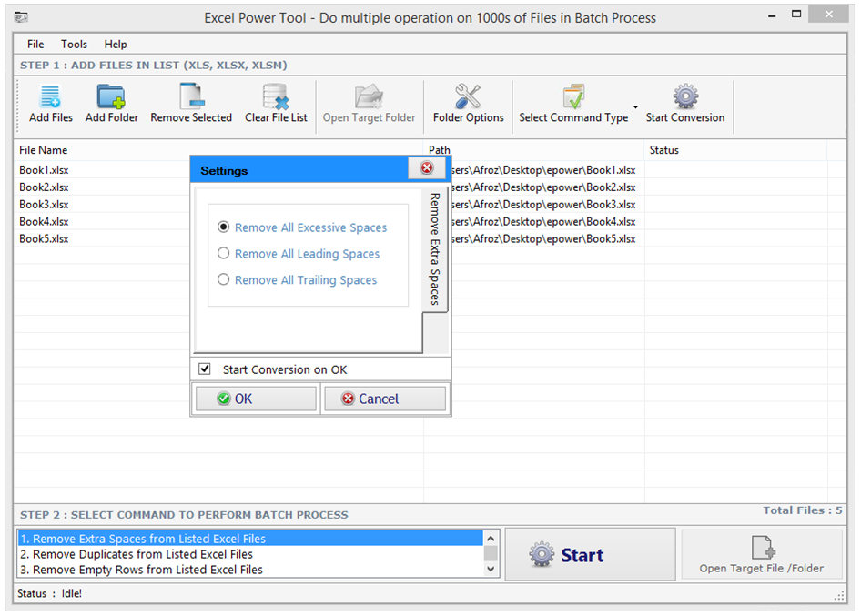The image size is (861, 616).
Task: Select Remove Empty Rows from Listed Excel Files
Action: 250,570
